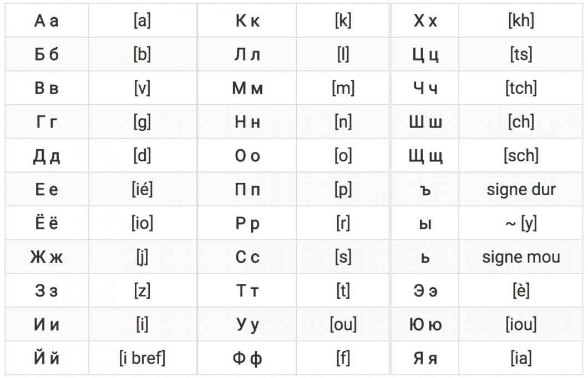
Task: Select the [sch] pronunciation cell
Action: (521, 156)
